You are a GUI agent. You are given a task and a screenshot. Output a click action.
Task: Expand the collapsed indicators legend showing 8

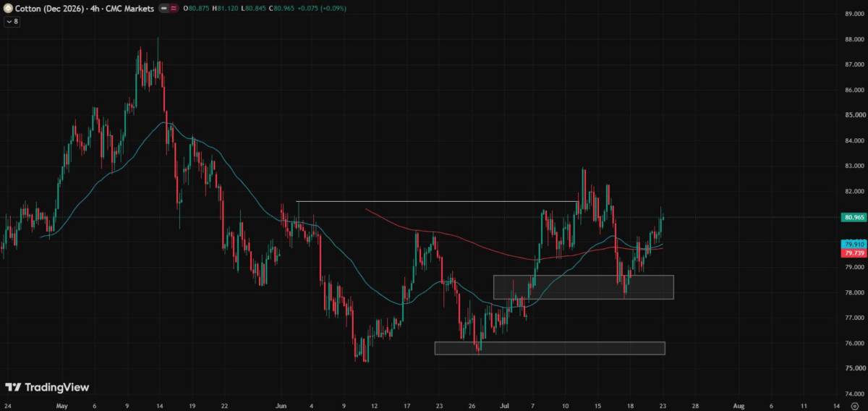coord(12,22)
